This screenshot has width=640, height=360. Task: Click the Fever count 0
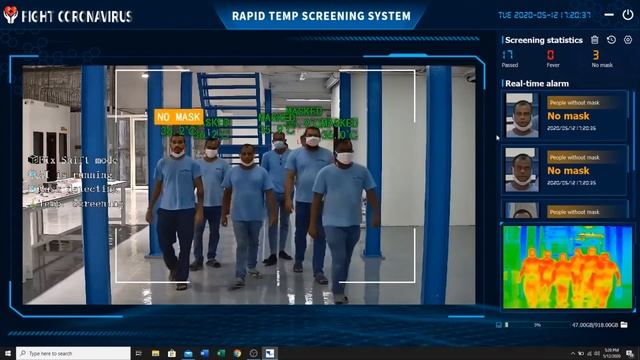(551, 55)
